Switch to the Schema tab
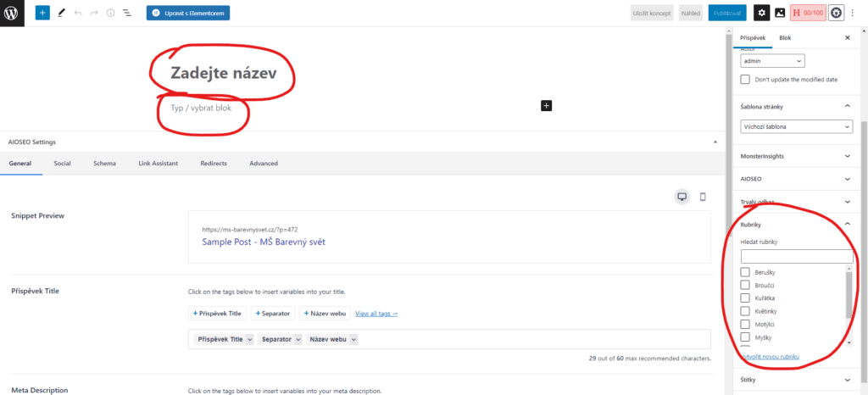868x395 pixels. pyautogui.click(x=104, y=163)
